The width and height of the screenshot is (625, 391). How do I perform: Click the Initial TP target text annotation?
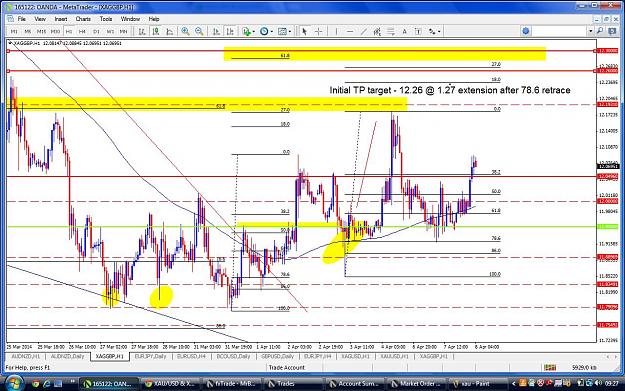coord(450,90)
